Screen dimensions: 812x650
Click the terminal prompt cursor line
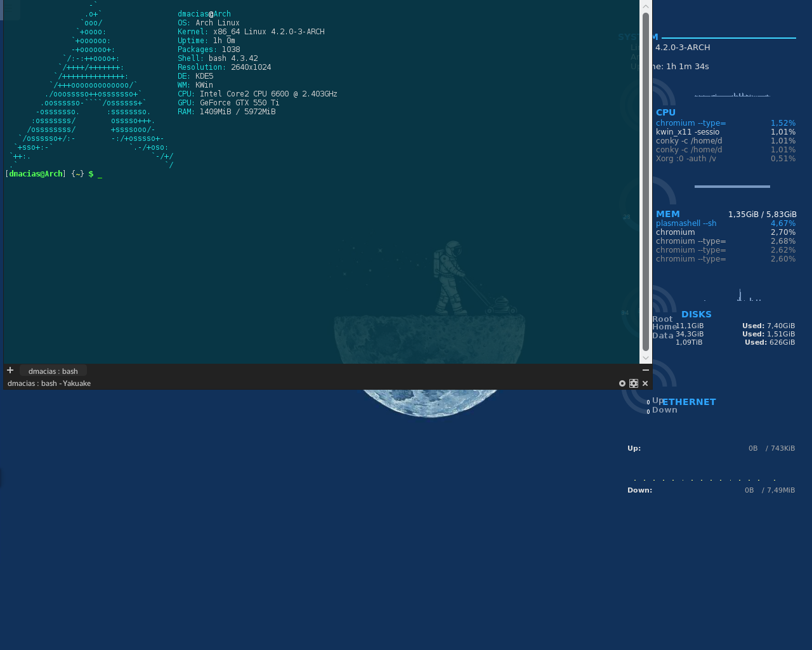54,174
